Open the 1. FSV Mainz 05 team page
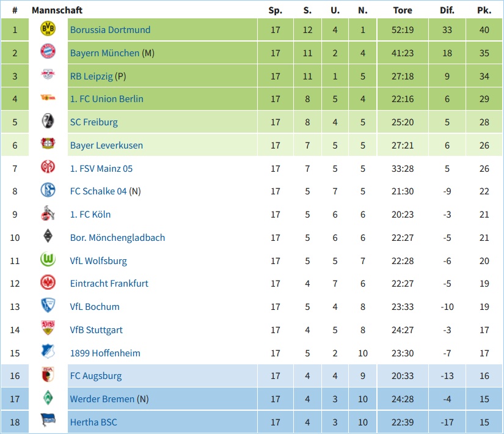 101,169
